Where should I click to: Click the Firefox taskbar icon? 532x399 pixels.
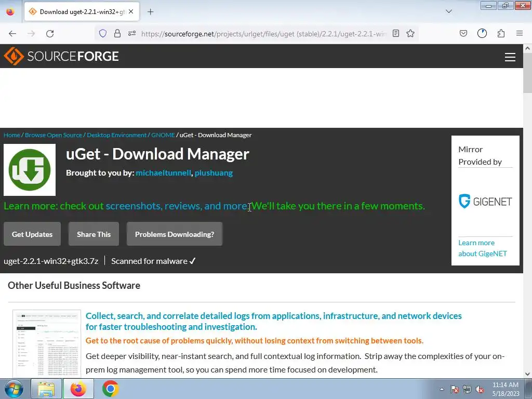click(78, 389)
